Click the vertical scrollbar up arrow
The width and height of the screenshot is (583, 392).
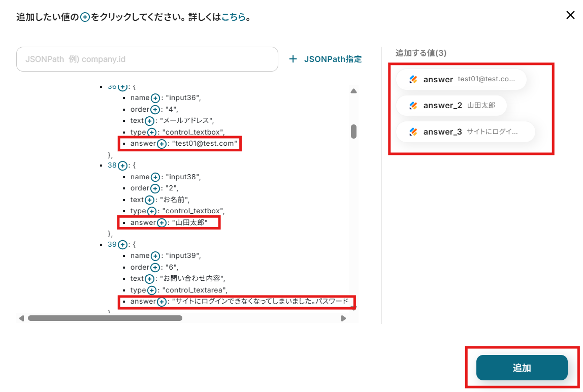click(x=353, y=91)
